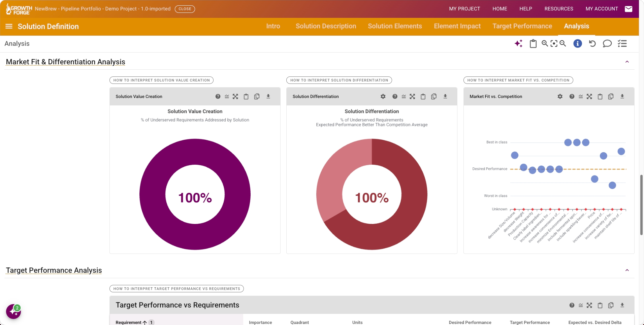Click help icon on Solution Differentiation card

[x=395, y=97]
